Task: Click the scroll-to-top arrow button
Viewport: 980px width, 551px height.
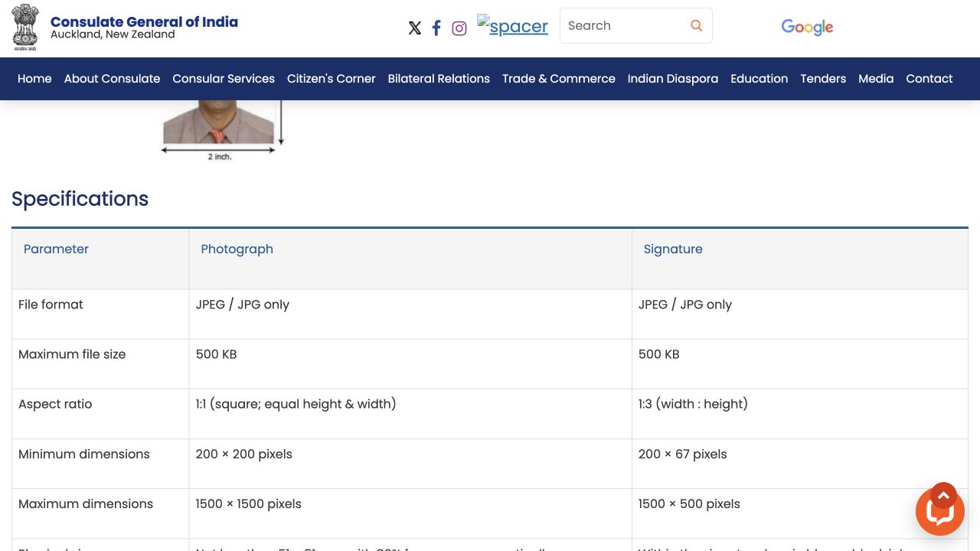Action: (x=943, y=496)
